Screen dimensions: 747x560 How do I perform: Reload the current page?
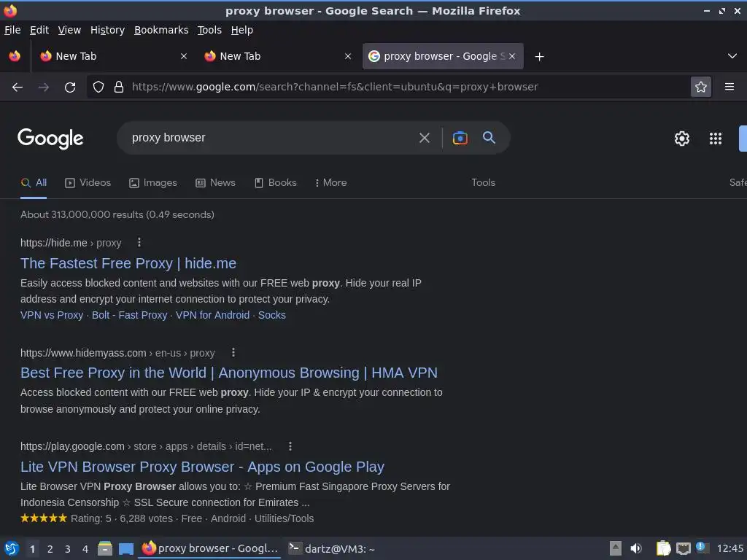(70, 87)
